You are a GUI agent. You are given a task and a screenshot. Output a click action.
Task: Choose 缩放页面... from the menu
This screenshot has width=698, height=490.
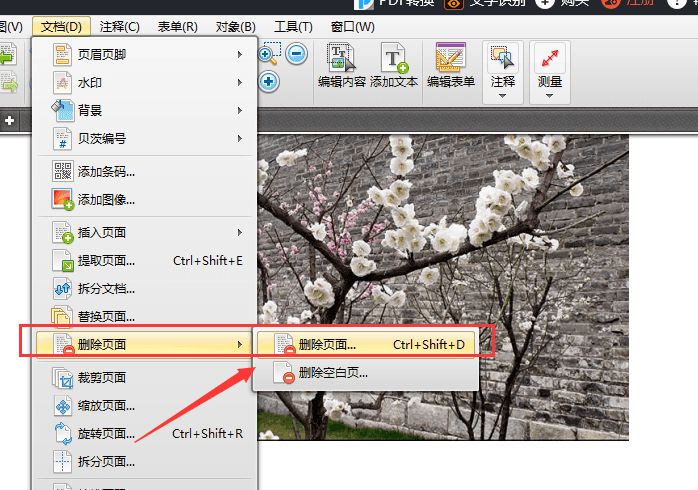145,405
